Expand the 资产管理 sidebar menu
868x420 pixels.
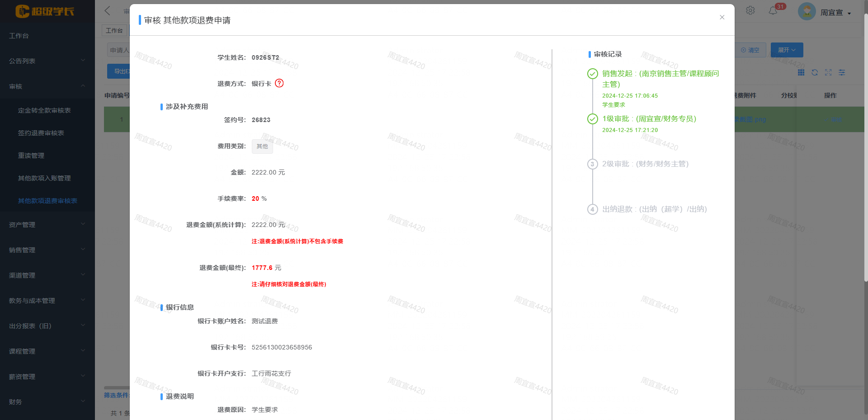(x=47, y=225)
